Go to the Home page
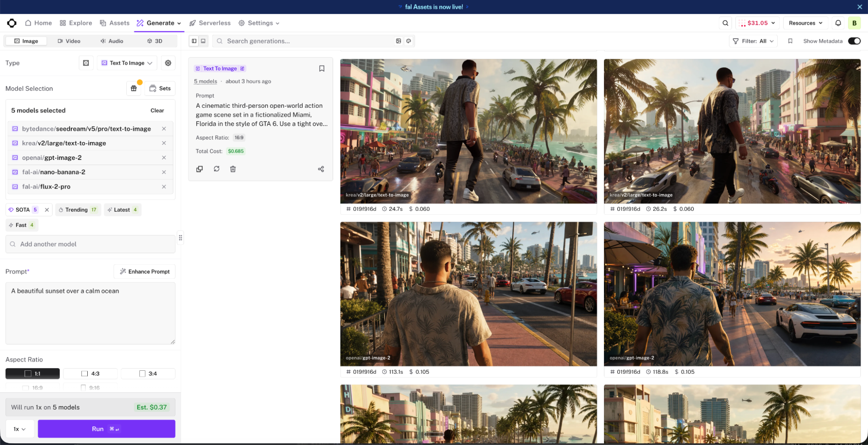Image resolution: width=868 pixels, height=445 pixels. [39, 23]
